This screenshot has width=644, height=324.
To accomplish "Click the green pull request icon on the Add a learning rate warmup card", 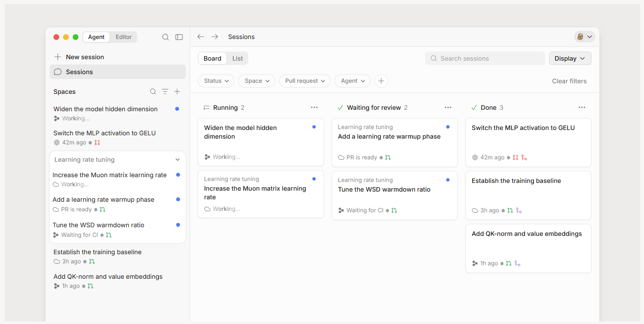I will coord(388,157).
